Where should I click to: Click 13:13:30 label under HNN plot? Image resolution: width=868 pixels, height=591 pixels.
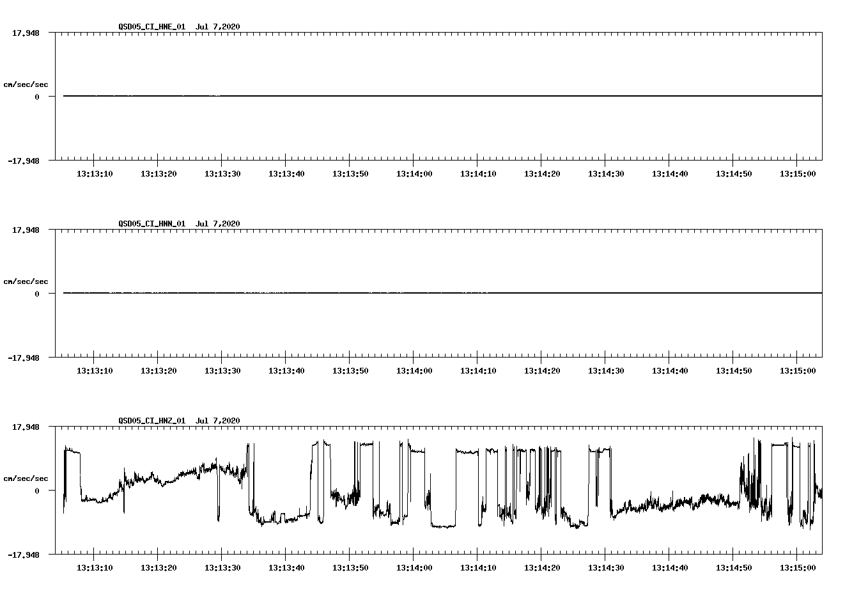coord(222,370)
